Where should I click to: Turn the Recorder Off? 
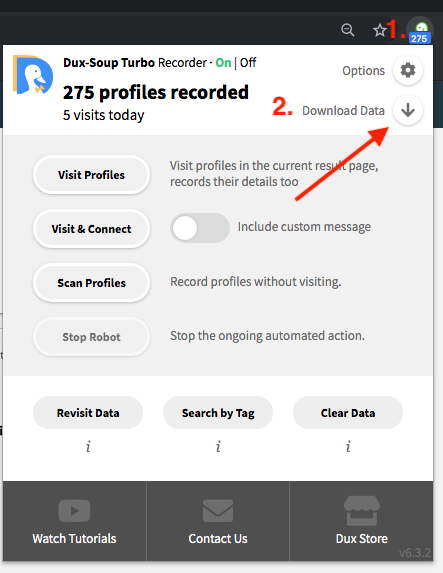248,62
